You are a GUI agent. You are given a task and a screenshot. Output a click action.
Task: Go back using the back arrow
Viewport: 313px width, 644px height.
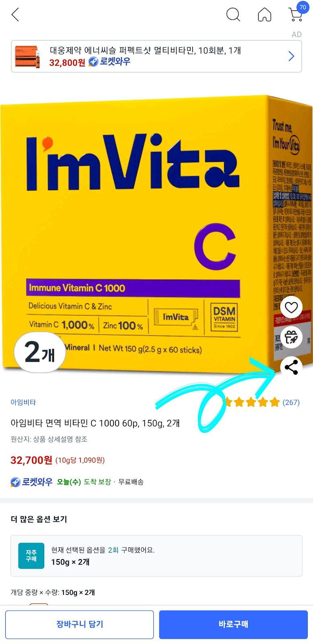pos(15,15)
